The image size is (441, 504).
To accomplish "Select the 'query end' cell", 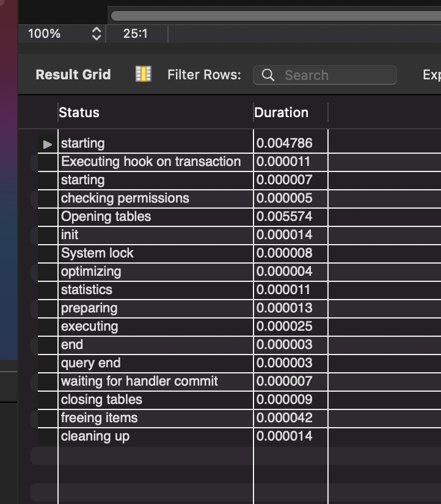I will (156, 363).
